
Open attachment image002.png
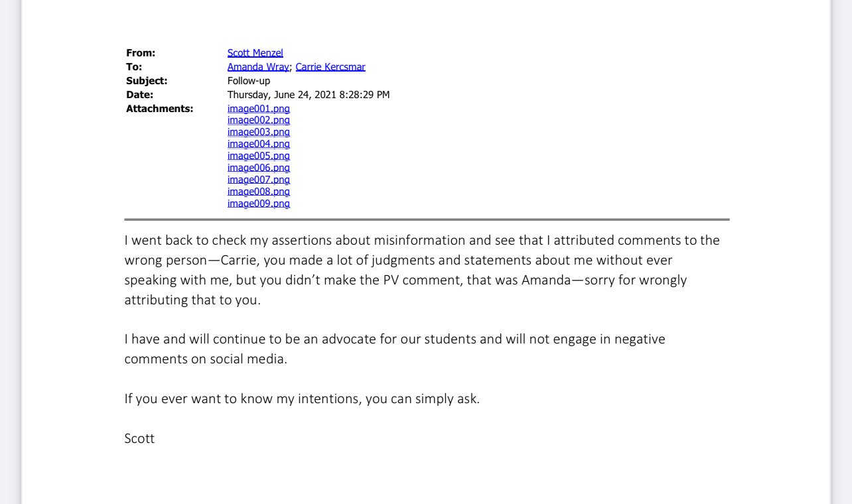tap(258, 120)
